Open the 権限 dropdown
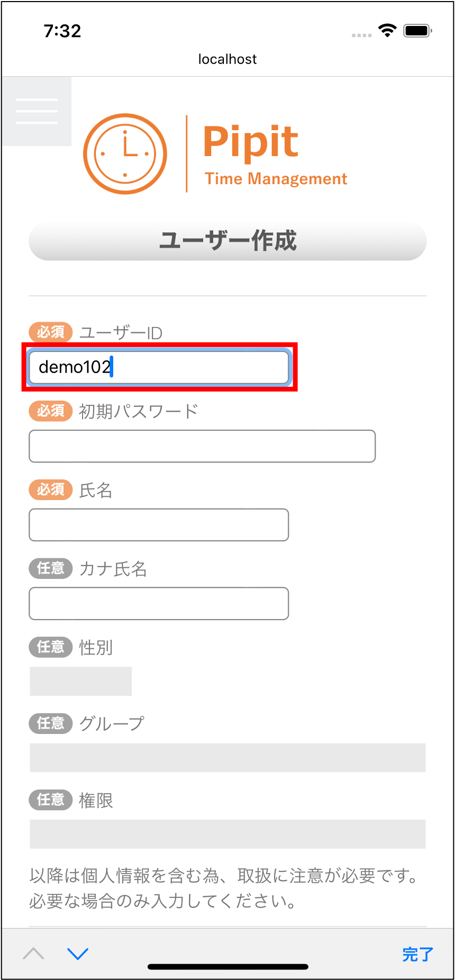Viewport: 455px width, 980px height. click(228, 834)
